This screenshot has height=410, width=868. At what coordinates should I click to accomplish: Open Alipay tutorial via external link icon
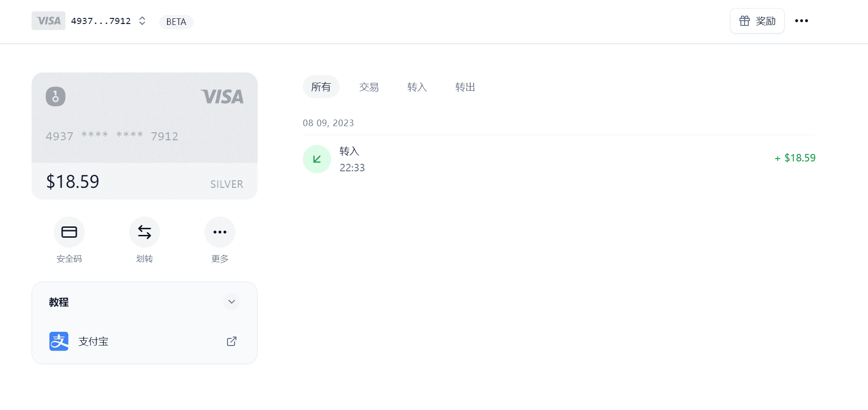[231, 341]
